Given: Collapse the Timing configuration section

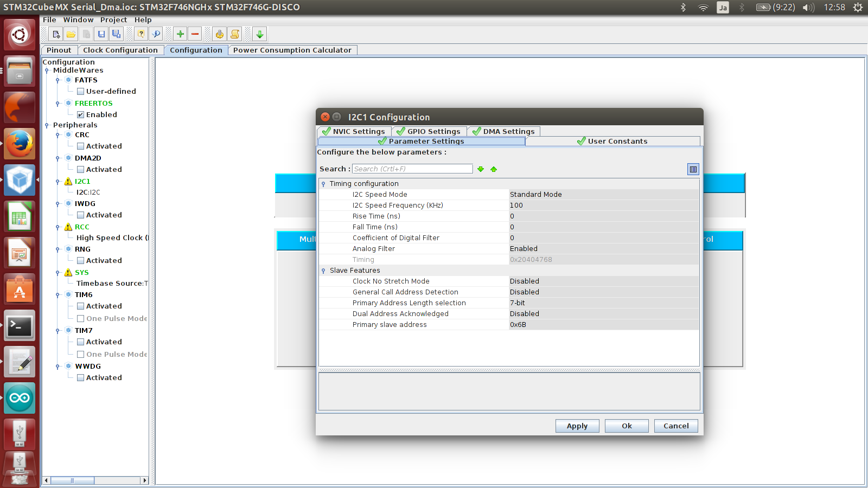Looking at the screenshot, I should point(324,184).
